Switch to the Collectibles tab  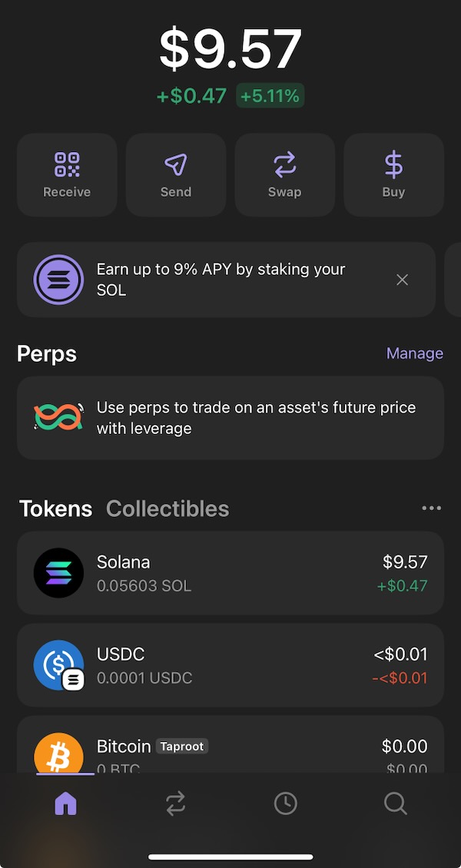coord(167,509)
